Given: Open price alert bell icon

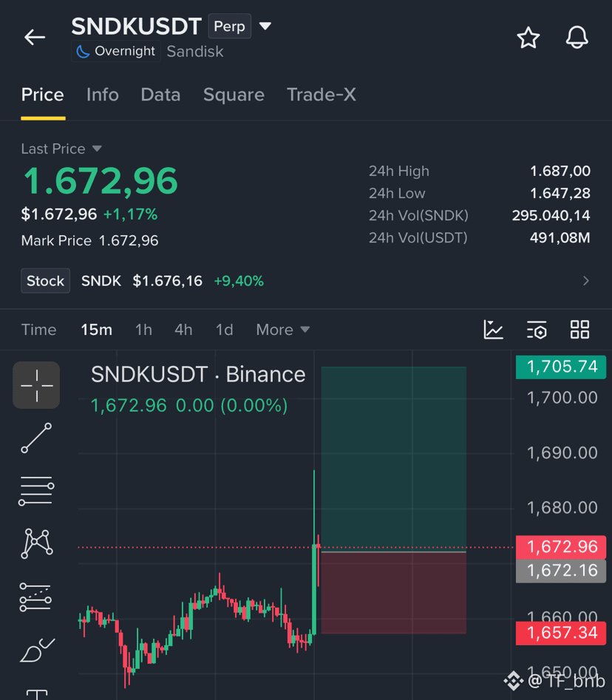Looking at the screenshot, I should 577,38.
